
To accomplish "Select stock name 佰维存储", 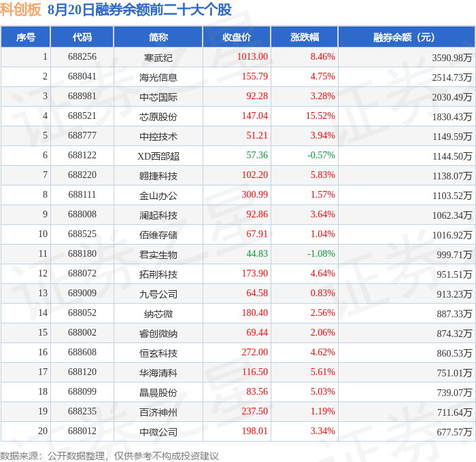I will click(x=158, y=235).
